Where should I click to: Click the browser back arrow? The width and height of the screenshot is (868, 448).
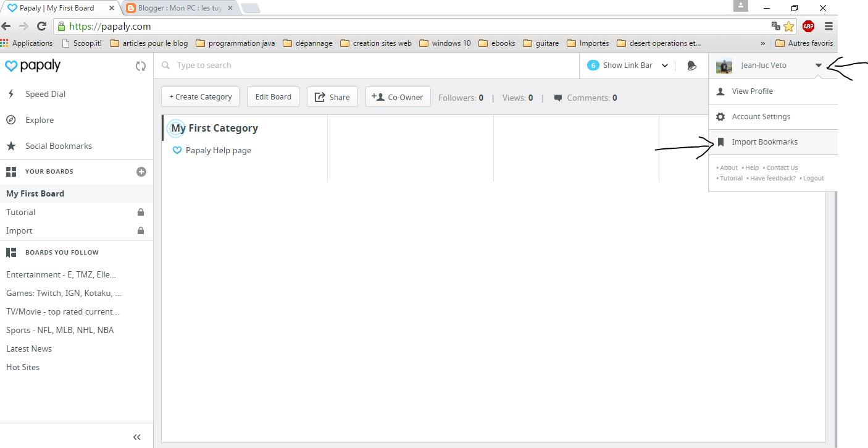[6, 26]
